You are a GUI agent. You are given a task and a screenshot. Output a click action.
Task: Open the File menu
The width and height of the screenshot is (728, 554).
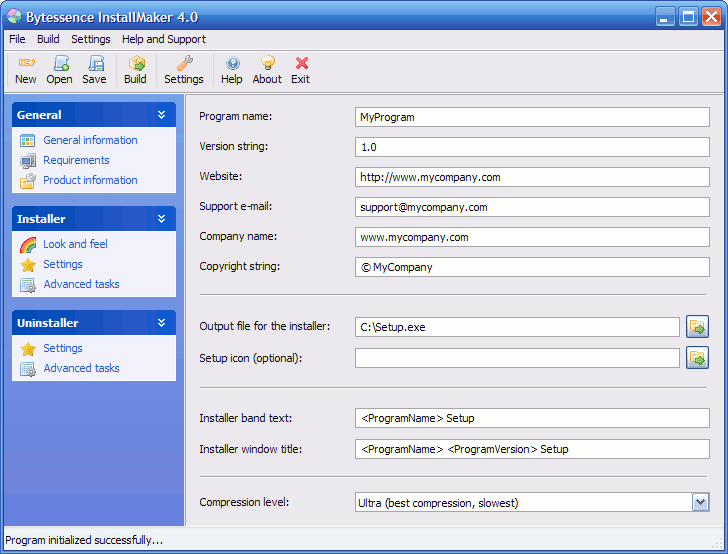(x=17, y=39)
